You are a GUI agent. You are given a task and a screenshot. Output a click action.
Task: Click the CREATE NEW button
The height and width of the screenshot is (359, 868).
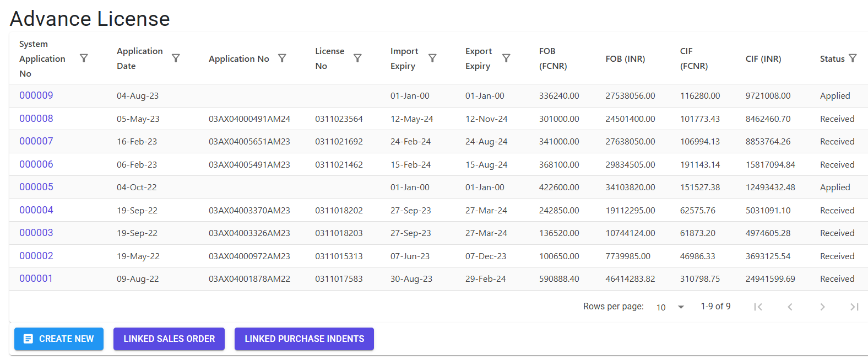click(59, 339)
